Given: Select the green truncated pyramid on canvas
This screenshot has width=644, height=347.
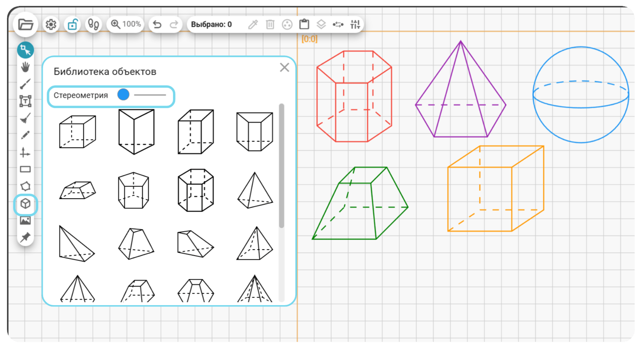Looking at the screenshot, I should (360, 203).
